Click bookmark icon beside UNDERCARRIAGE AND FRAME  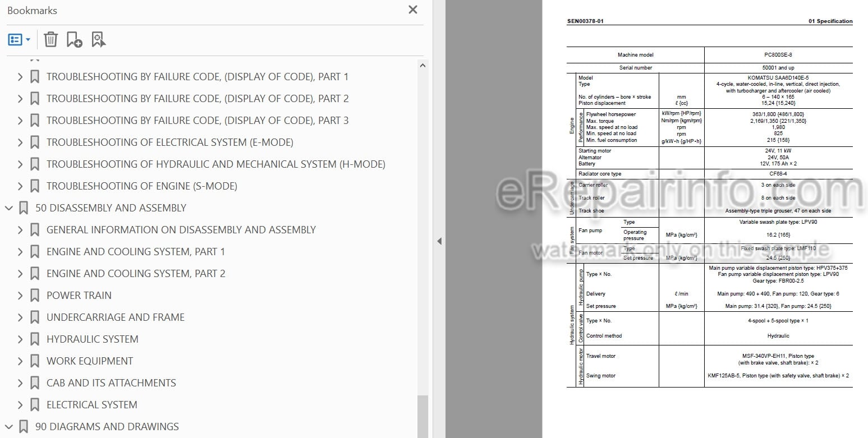[x=35, y=317]
